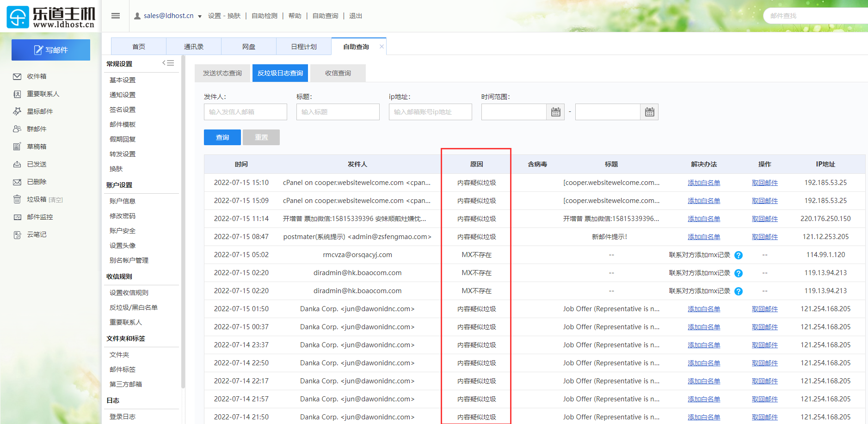
Task: Open the 垃圾箱 junk folder
Action: tap(37, 199)
